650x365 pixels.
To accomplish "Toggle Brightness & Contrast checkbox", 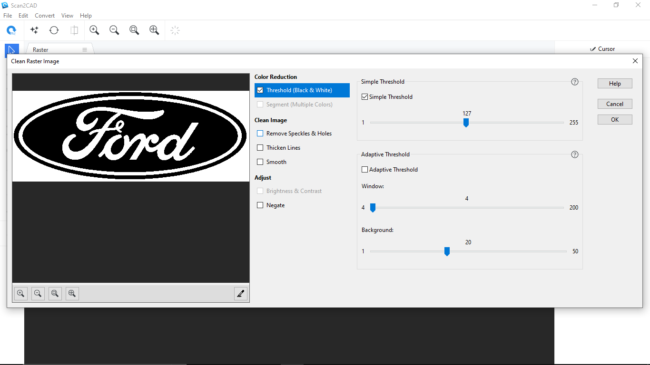I will [260, 191].
